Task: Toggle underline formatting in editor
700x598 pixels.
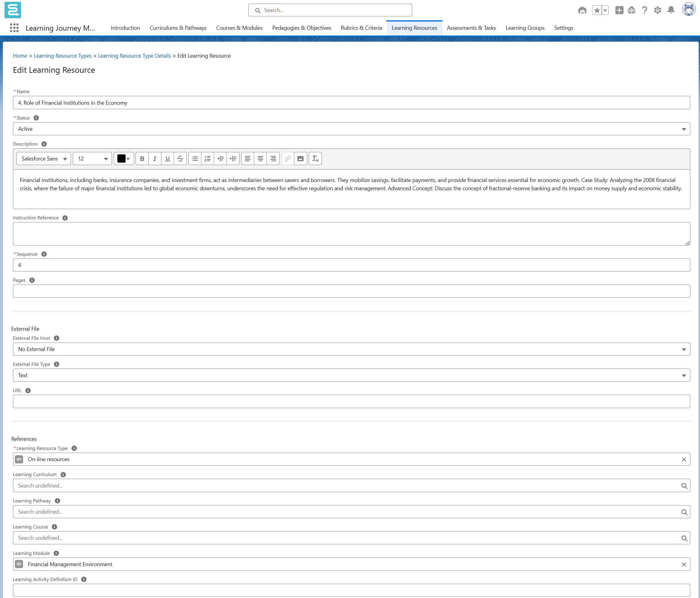Action: (167, 159)
